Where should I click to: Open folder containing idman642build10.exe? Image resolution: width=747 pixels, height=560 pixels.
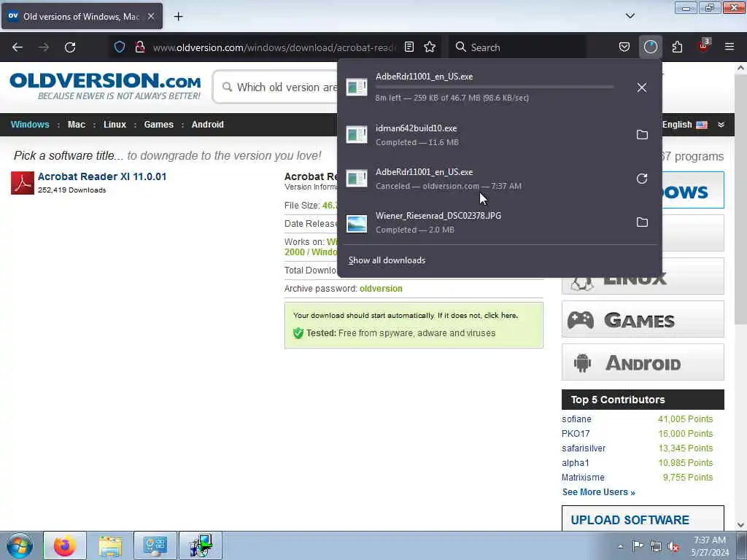click(x=642, y=134)
